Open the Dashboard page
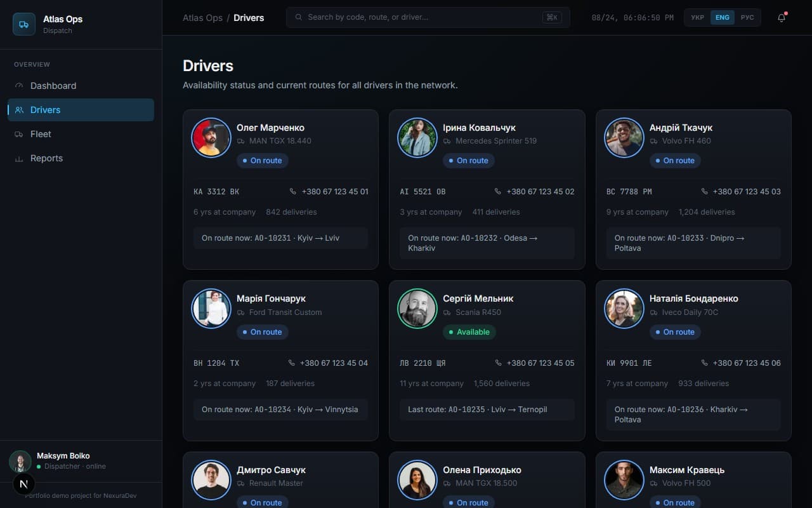The image size is (812, 508). pos(81,86)
